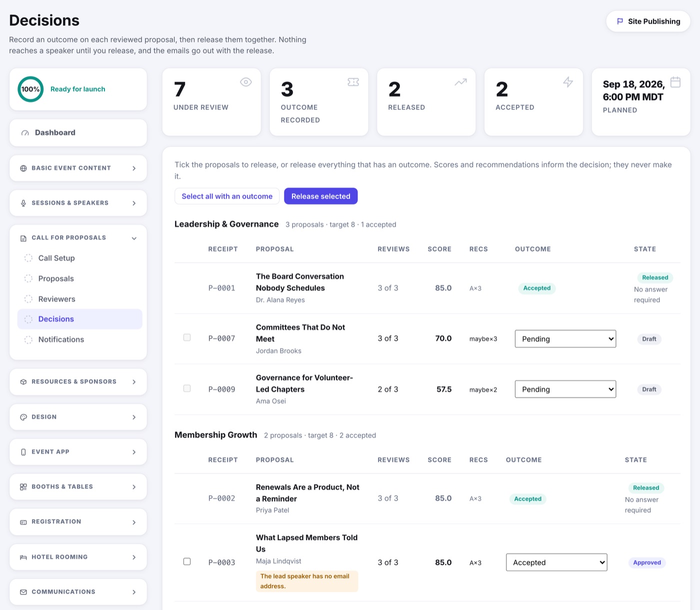Open the Notifications menu item

tap(80, 339)
